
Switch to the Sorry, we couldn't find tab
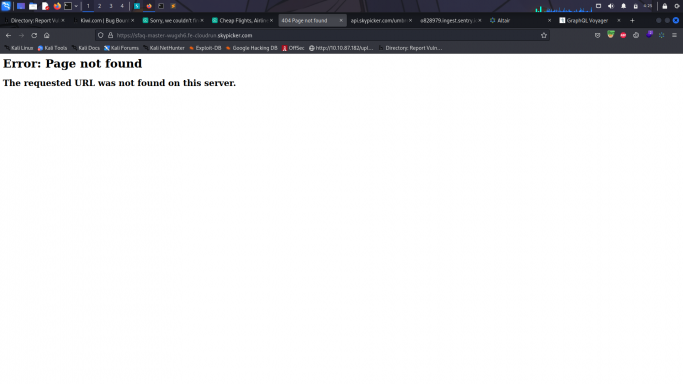(172, 20)
